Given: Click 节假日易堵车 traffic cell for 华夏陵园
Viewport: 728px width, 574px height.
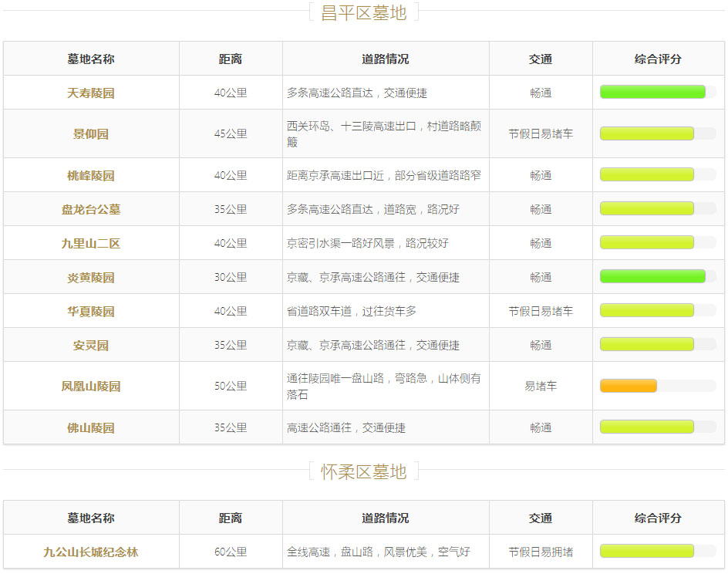Looking at the screenshot, I should coord(541,311).
